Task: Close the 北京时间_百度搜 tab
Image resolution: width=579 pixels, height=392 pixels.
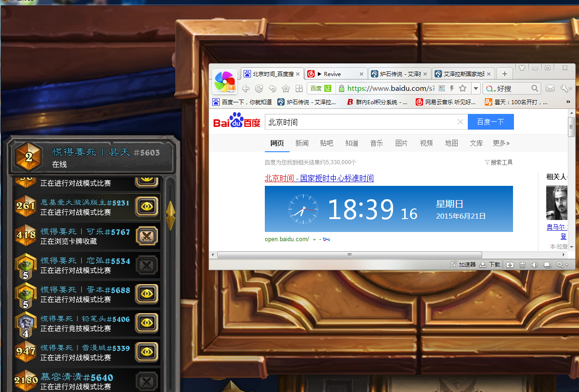Action: tap(298, 74)
